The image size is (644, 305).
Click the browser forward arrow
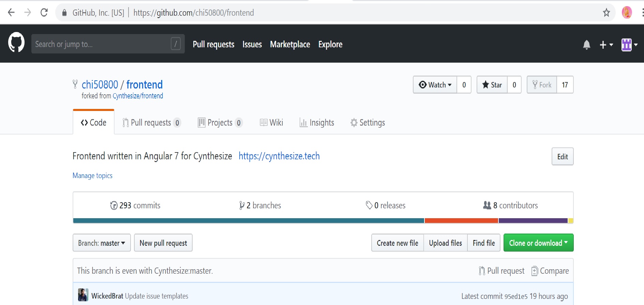click(x=28, y=13)
